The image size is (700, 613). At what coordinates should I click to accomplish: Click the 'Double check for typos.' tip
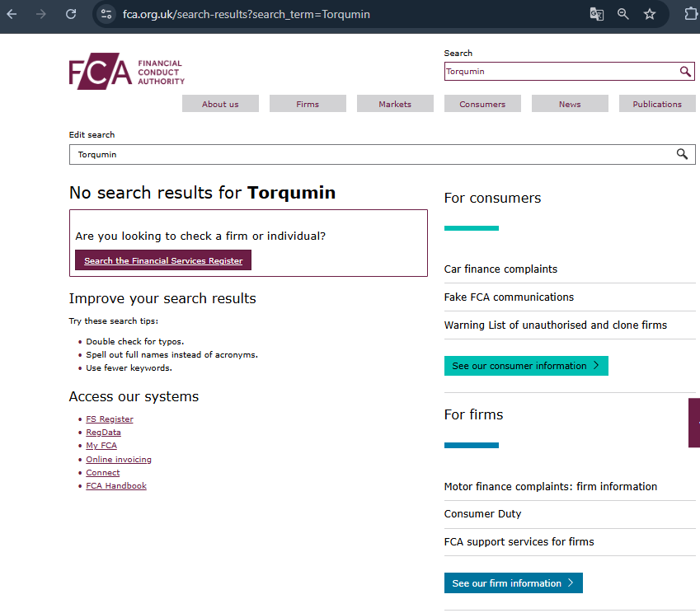pos(135,341)
